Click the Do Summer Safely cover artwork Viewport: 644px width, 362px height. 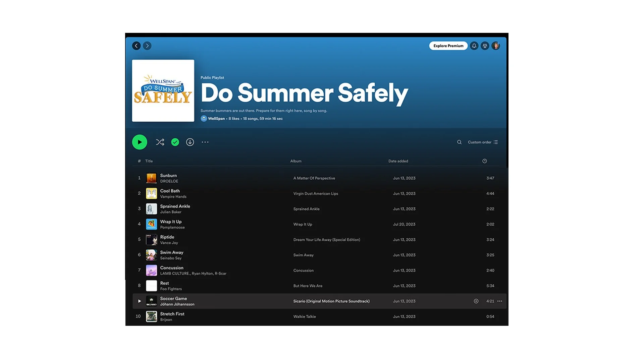163,90
